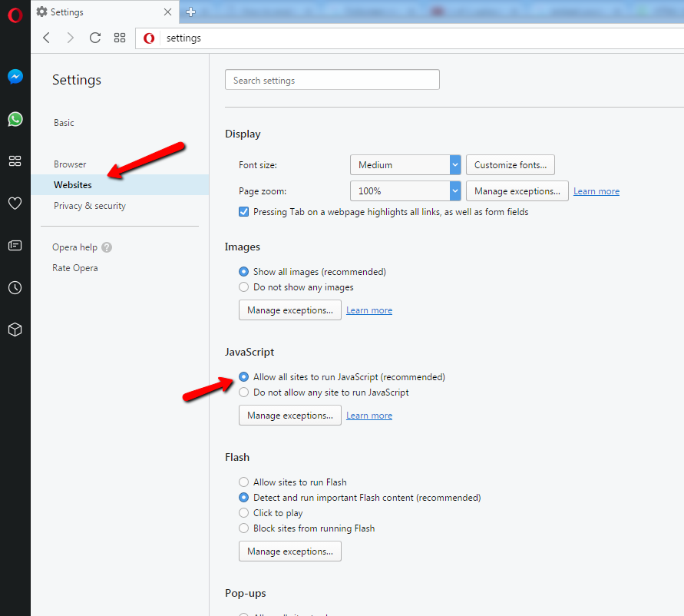This screenshot has width=684, height=616.
Task: Click the Opera icon in address bar
Action: pos(149,38)
